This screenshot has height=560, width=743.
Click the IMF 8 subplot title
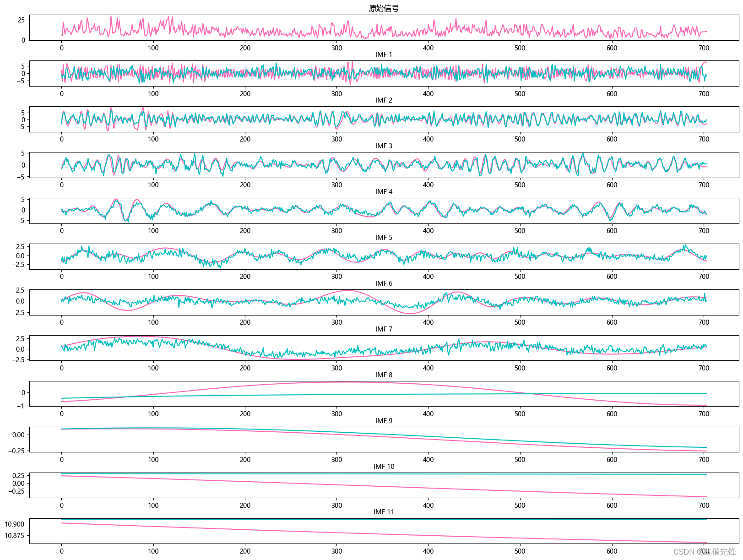(x=384, y=375)
